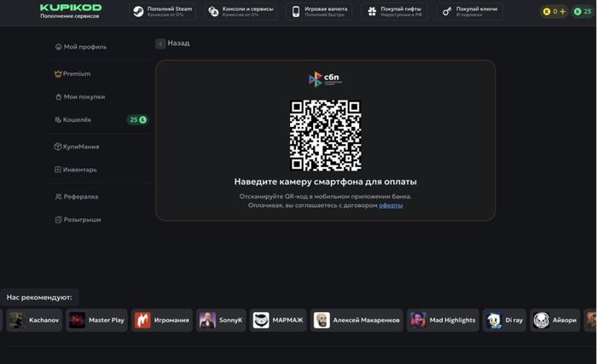
Task: Go back using the Назад arrow
Action: point(160,43)
